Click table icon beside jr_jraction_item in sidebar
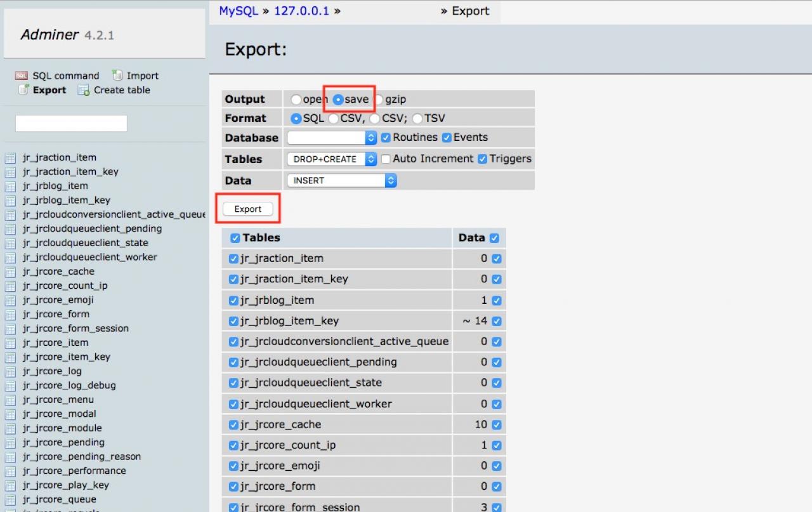 click(10, 157)
